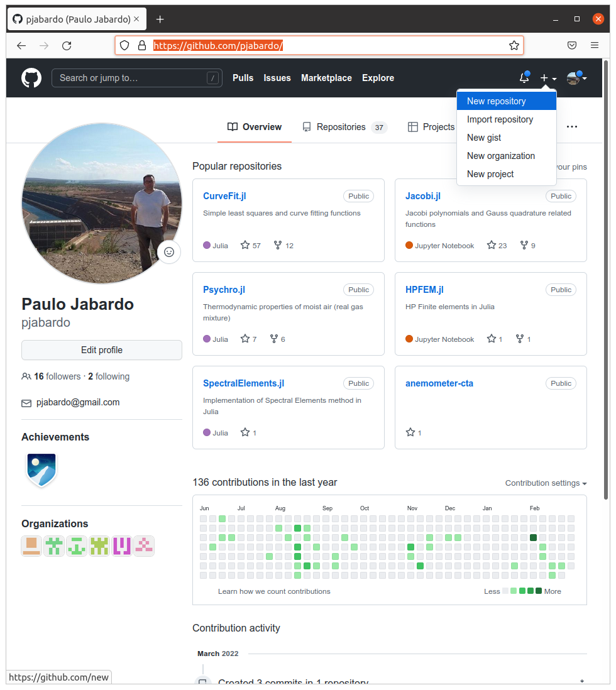The height and width of the screenshot is (690, 616).
Task: Close the pjabardo browser tab
Action: (x=136, y=19)
